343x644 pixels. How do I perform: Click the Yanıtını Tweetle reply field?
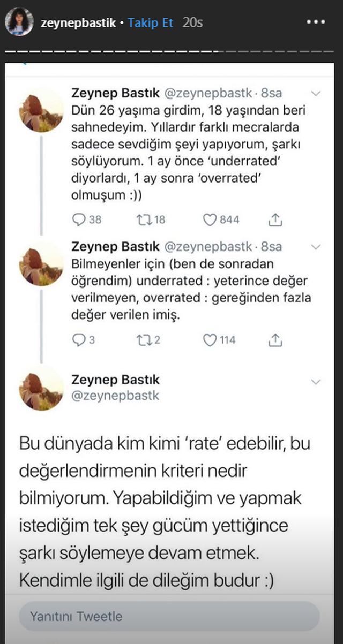coord(171,616)
